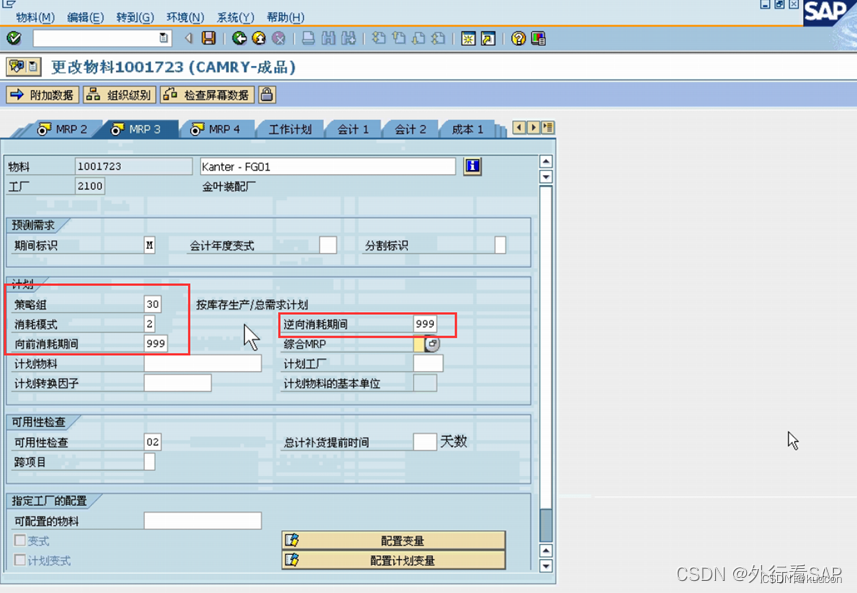Click the 检查屏幕数据 button

click(208, 95)
